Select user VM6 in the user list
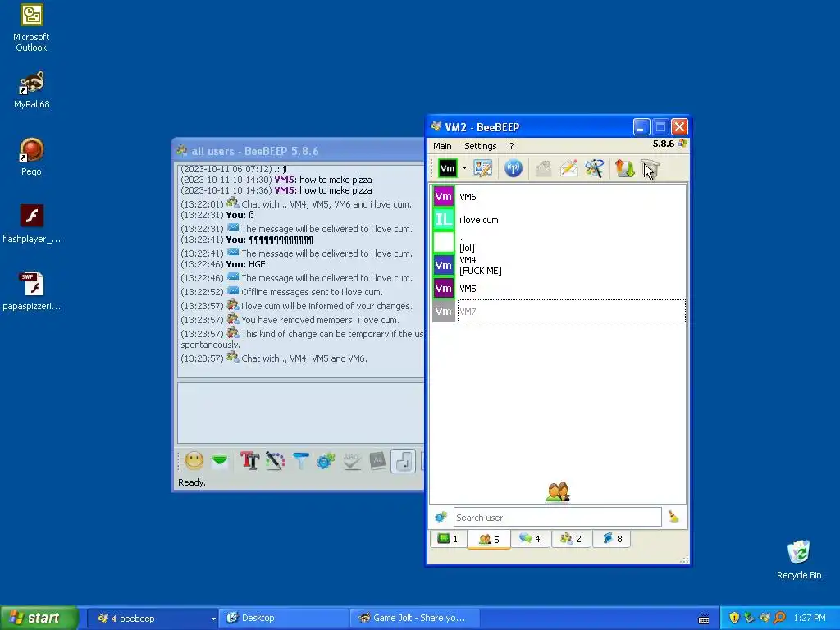This screenshot has height=630, width=840. [x=558, y=197]
